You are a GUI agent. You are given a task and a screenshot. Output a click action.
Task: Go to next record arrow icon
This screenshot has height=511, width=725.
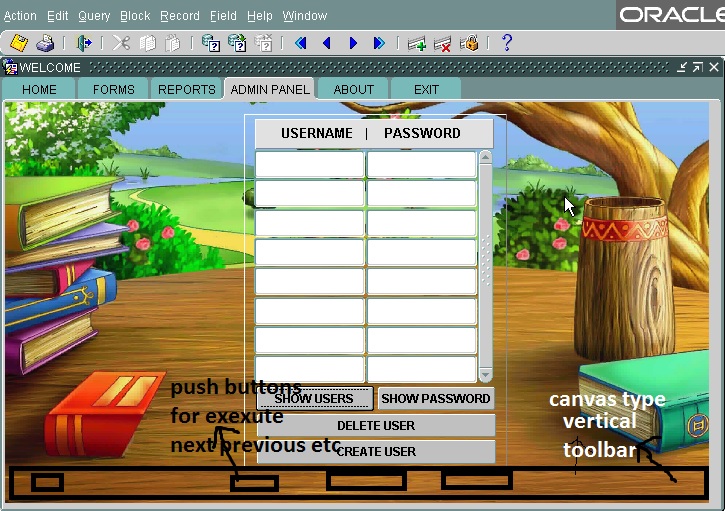[x=353, y=43]
